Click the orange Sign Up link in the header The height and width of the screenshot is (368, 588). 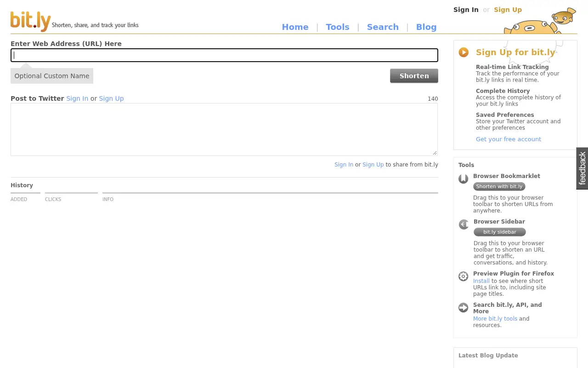[x=508, y=10]
